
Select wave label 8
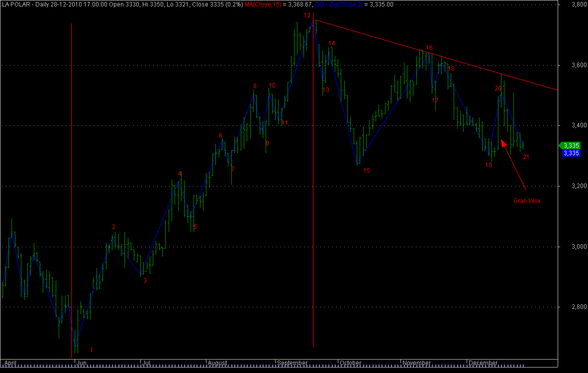(x=255, y=86)
